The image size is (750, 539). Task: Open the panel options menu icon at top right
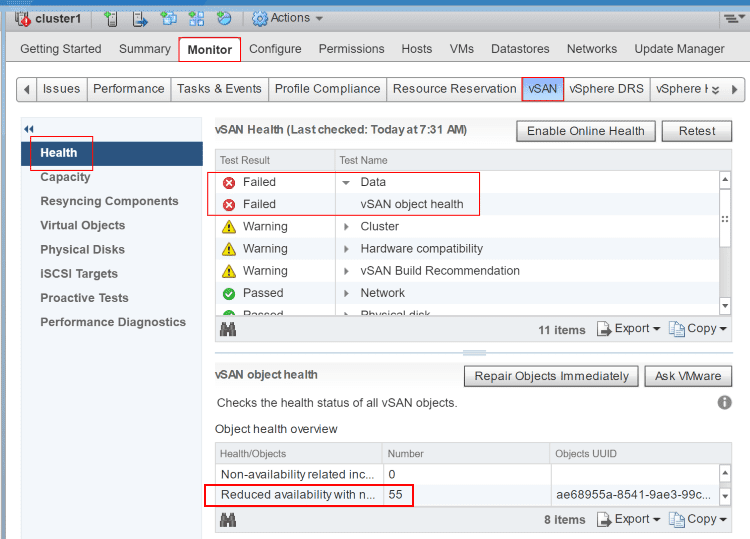pyautogui.click(x=734, y=19)
